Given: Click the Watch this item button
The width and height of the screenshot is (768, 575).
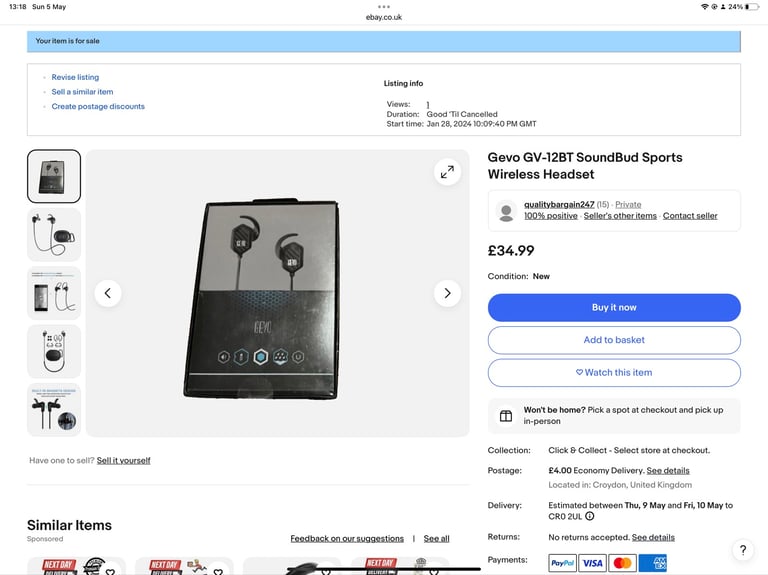Looking at the screenshot, I should pyautogui.click(x=614, y=373).
